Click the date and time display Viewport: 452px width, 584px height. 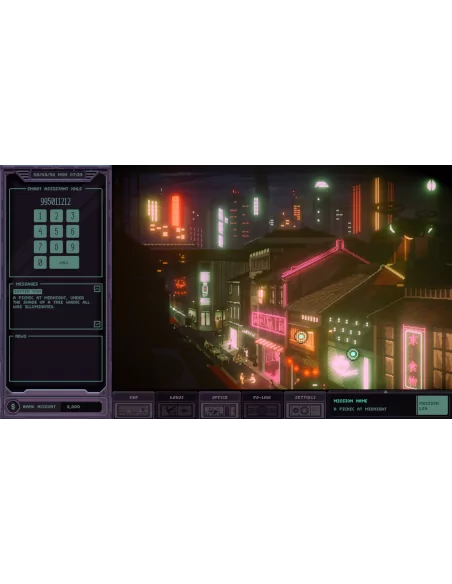pyautogui.click(x=58, y=174)
